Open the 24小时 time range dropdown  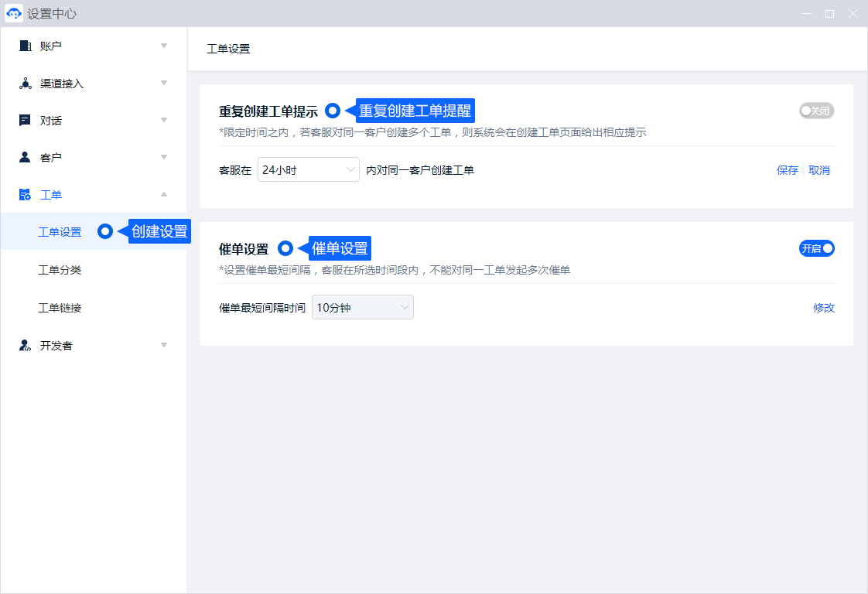tap(308, 170)
